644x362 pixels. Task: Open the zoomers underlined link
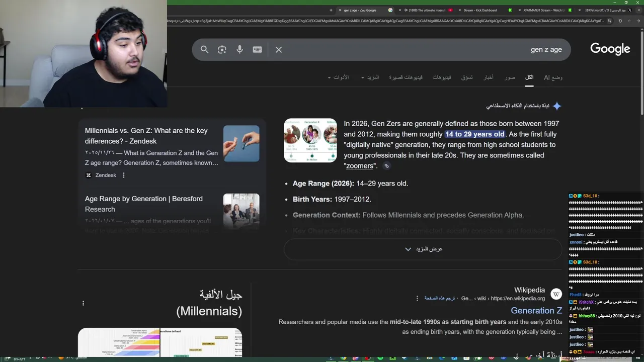(360, 166)
